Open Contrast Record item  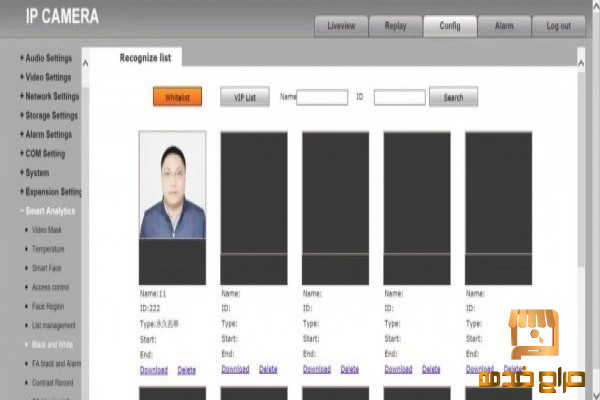(52, 383)
